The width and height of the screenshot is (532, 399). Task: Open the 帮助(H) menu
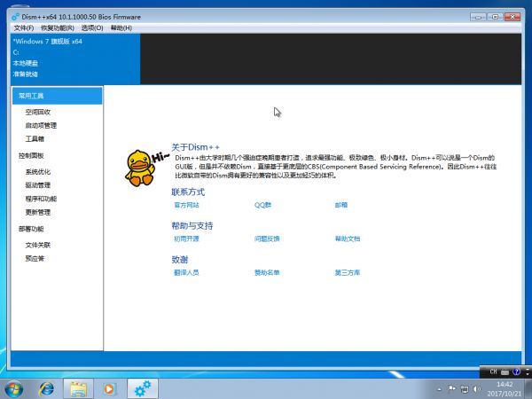121,27
